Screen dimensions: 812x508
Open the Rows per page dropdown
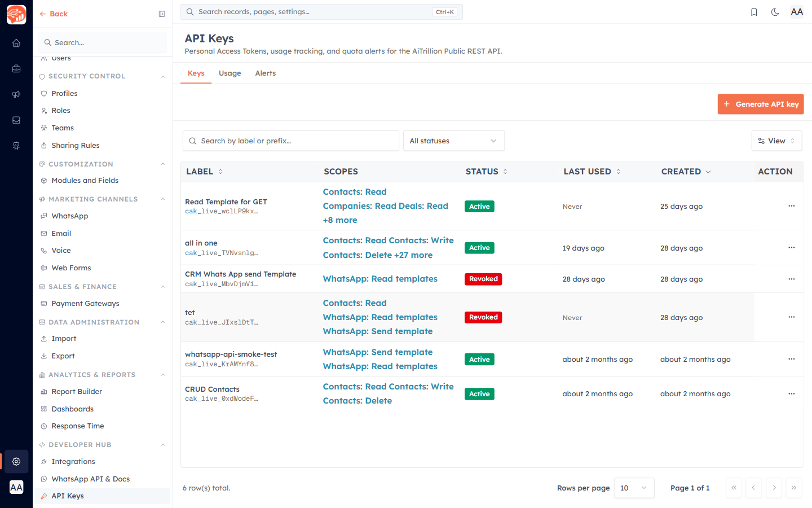634,488
